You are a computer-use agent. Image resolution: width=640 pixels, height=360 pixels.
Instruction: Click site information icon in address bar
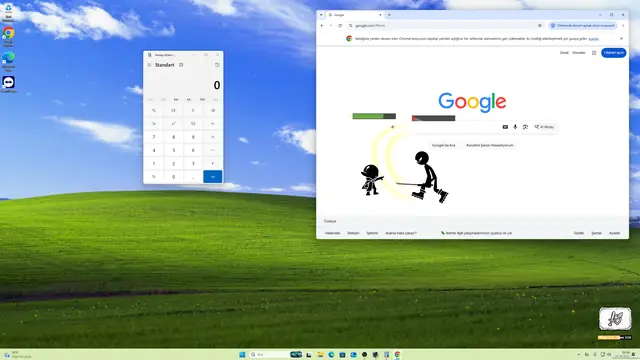pyautogui.click(x=351, y=25)
